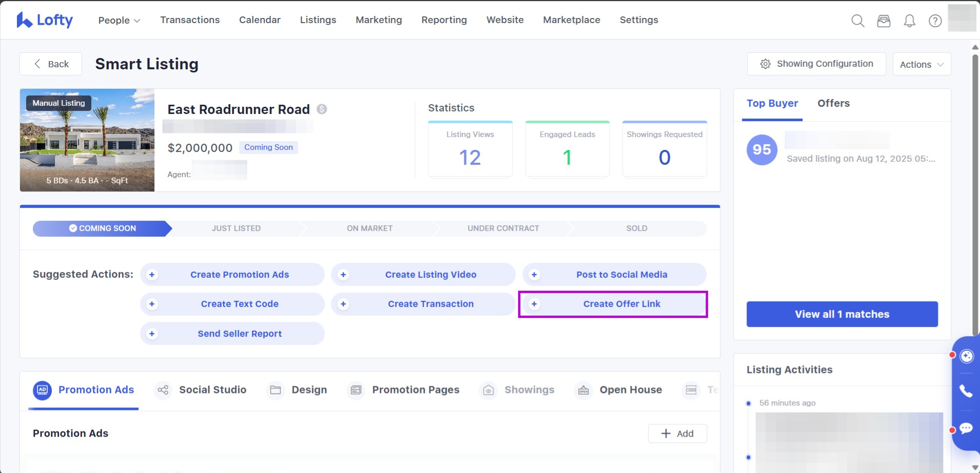Screen dimensions: 980x473
Task: Click the Lofty logo
Action: coord(45,20)
